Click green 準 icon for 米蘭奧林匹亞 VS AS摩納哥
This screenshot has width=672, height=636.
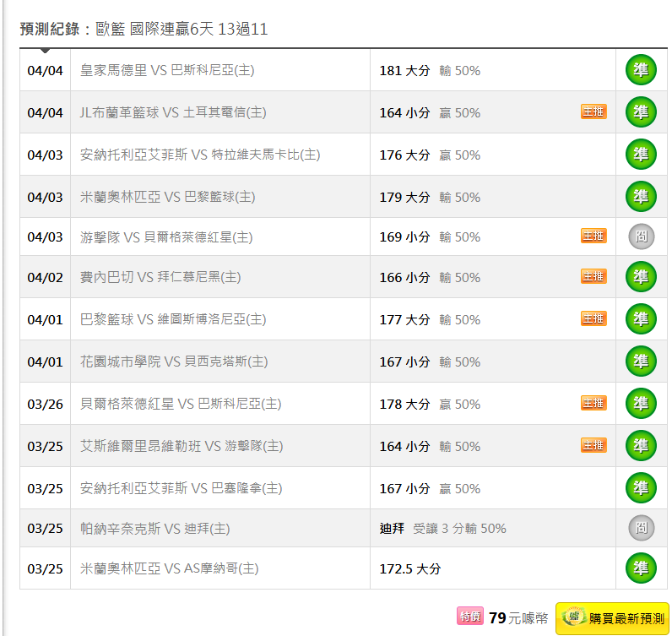click(641, 568)
